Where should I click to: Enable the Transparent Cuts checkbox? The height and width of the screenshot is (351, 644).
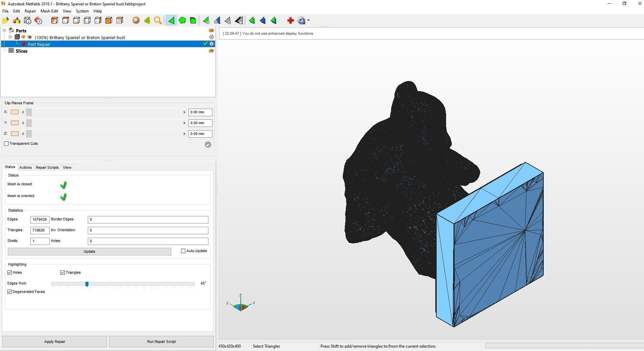coord(6,144)
